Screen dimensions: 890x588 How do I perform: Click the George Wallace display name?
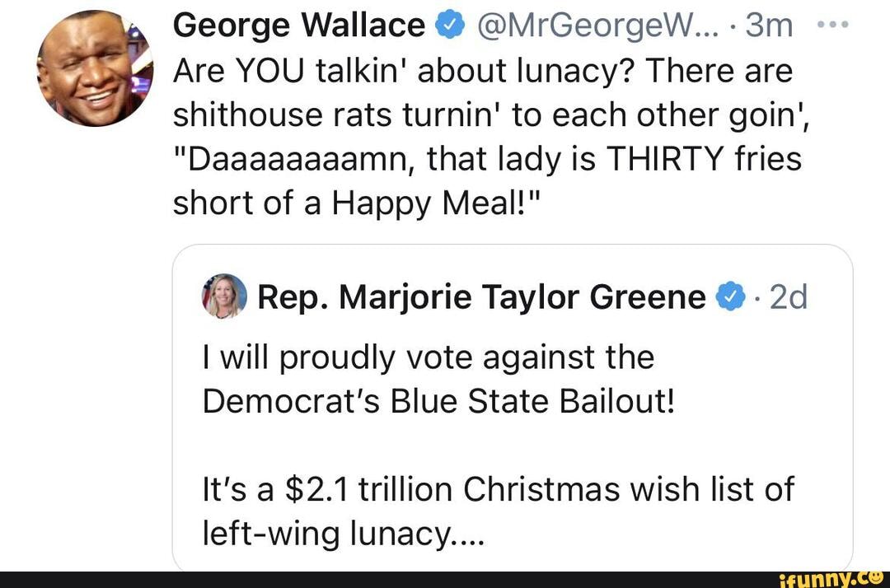pyautogui.click(x=298, y=28)
